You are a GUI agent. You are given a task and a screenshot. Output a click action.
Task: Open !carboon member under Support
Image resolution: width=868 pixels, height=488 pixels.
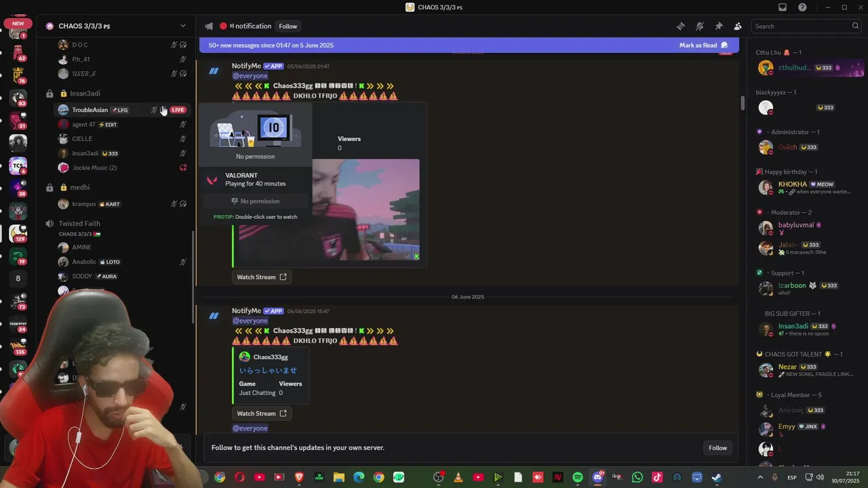(x=809, y=289)
